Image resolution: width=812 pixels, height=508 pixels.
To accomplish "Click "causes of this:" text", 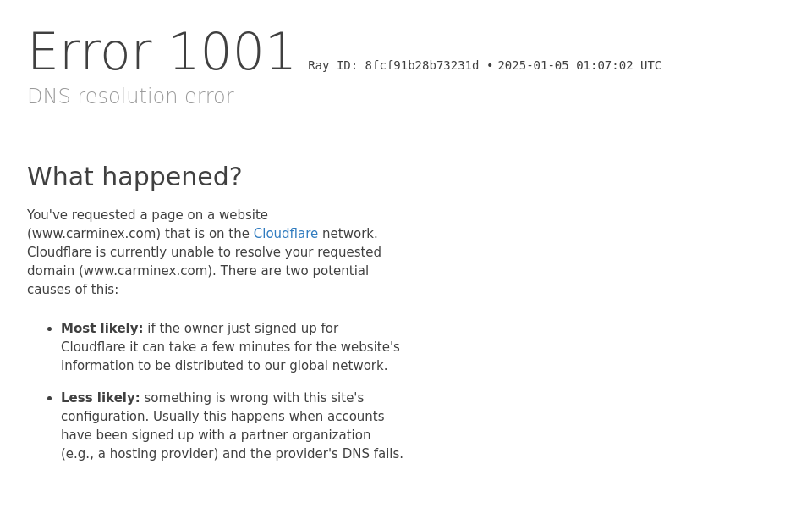I will (x=73, y=290).
